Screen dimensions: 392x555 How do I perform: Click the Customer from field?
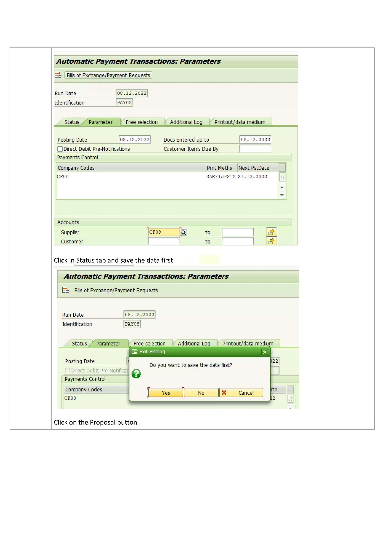pyautogui.click(x=164, y=241)
